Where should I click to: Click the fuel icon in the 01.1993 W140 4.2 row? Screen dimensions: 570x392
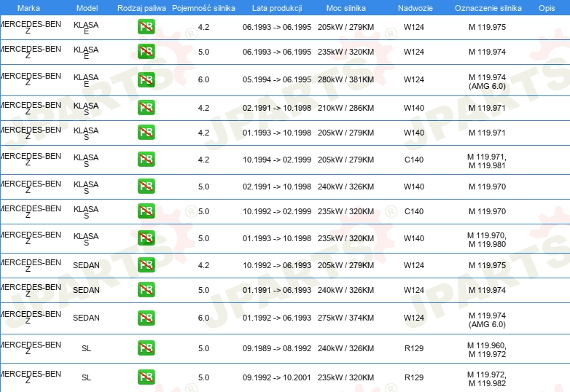tap(146, 132)
